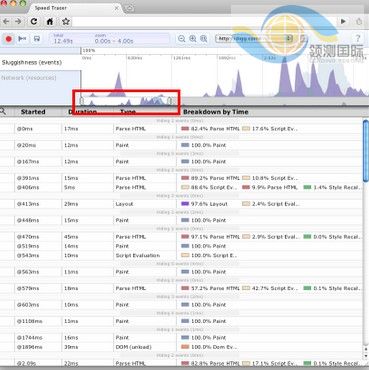Select the Parse HTML event at @579ms

click(182, 288)
